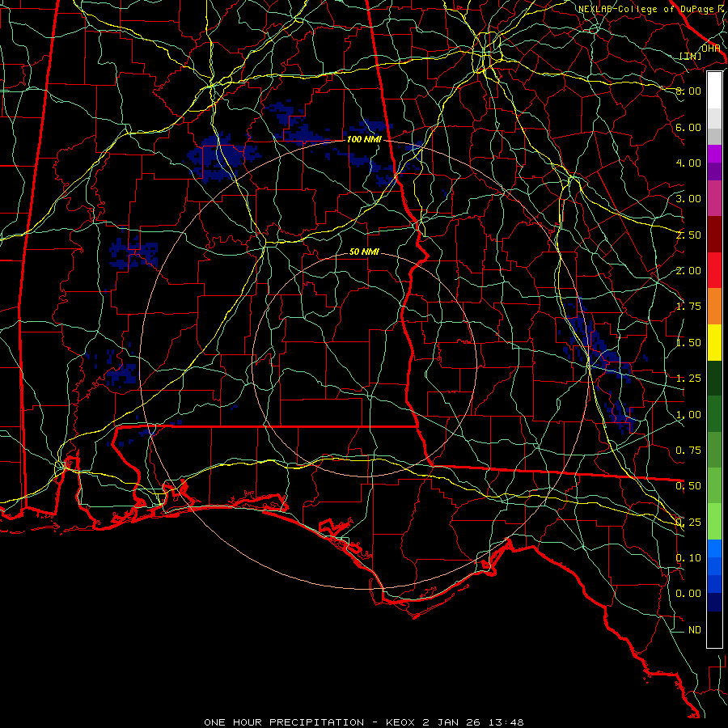
Task: Select the pink legend color swatch
Action: pyautogui.click(x=714, y=198)
